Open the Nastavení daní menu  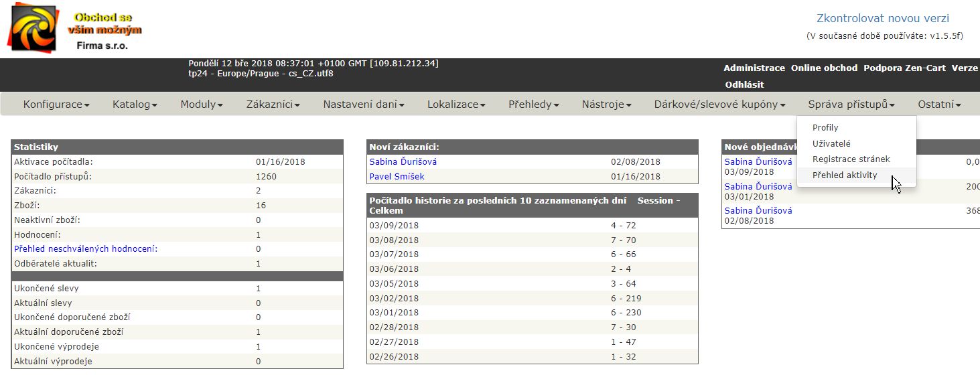364,104
